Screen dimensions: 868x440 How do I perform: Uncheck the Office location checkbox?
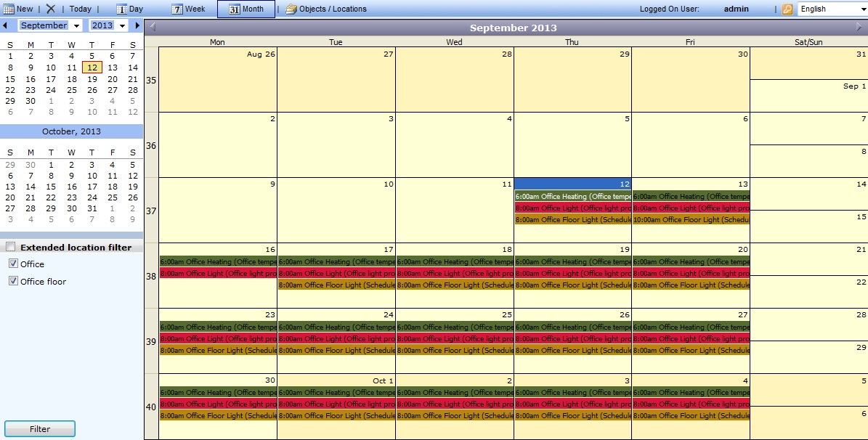click(13, 264)
